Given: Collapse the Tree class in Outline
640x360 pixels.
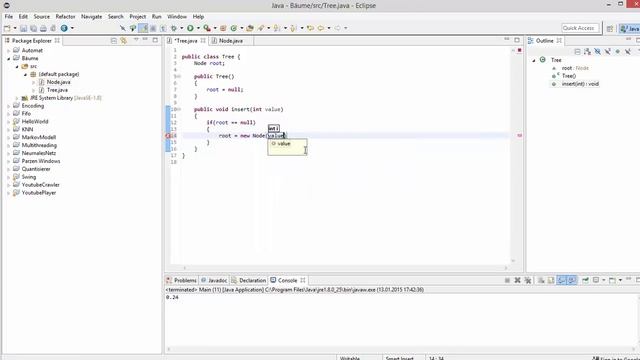Looking at the screenshot, I should tap(533, 60).
